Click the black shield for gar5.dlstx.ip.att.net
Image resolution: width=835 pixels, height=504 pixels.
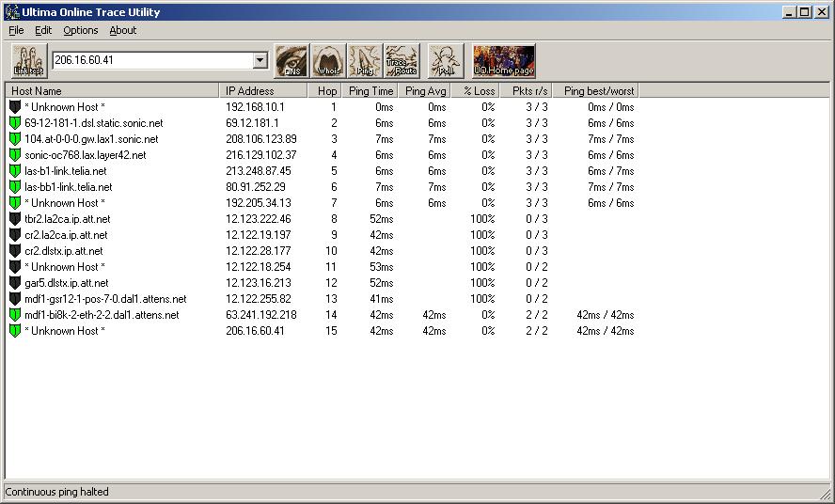[15, 283]
